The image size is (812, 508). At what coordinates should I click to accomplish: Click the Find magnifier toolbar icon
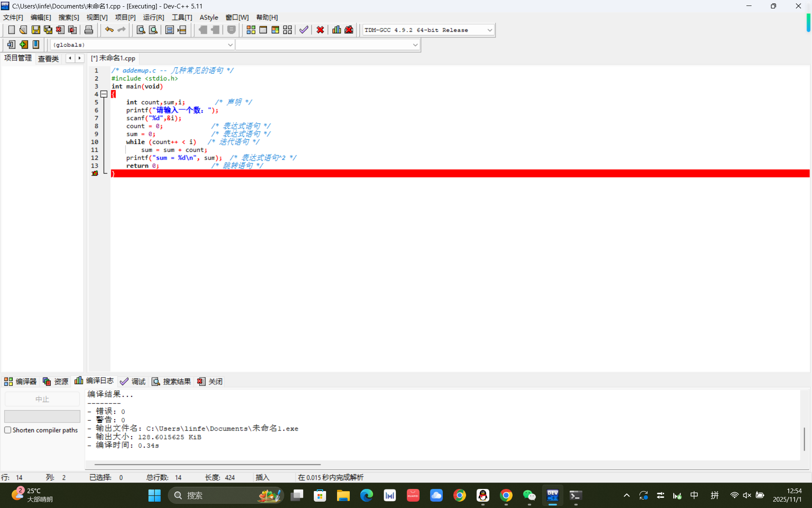point(141,30)
